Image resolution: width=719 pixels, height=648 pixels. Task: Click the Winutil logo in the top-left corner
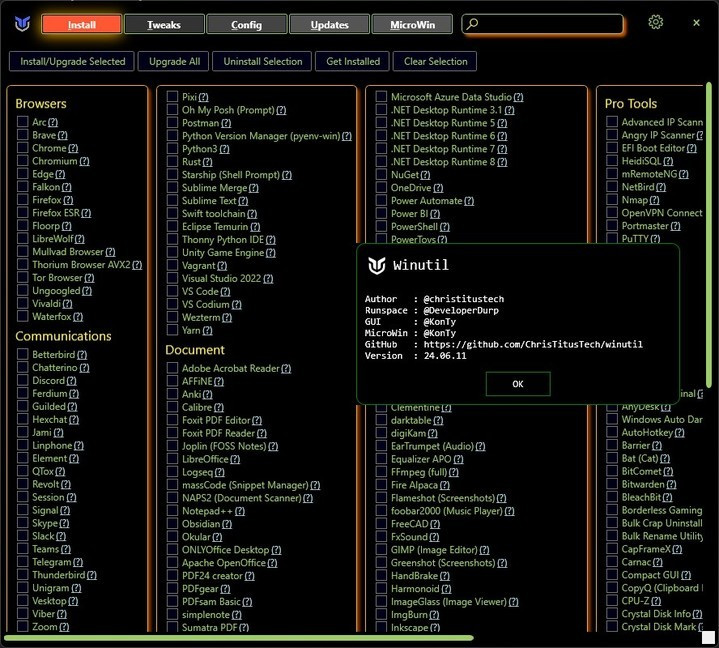[x=22, y=24]
